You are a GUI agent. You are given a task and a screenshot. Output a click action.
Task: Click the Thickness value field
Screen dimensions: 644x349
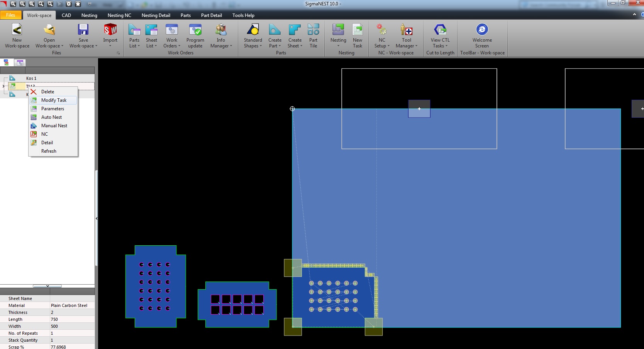click(72, 312)
